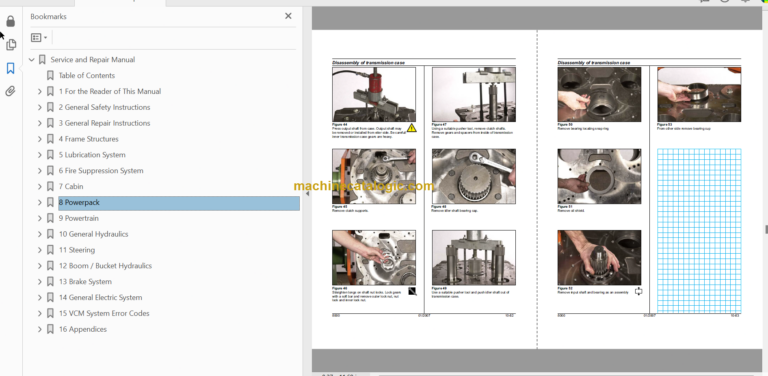Open 11 Steering bookmark
The width and height of the screenshot is (768, 376).
point(77,250)
